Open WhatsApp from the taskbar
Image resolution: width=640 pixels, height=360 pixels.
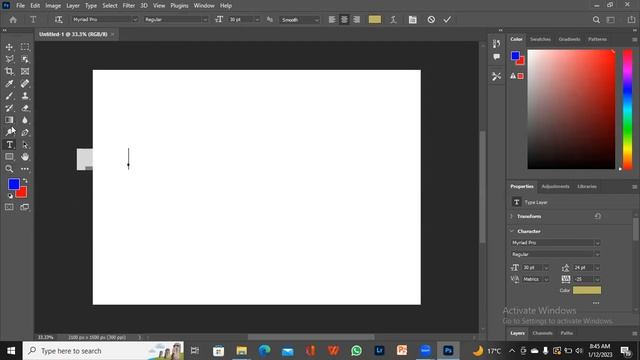coord(356,351)
